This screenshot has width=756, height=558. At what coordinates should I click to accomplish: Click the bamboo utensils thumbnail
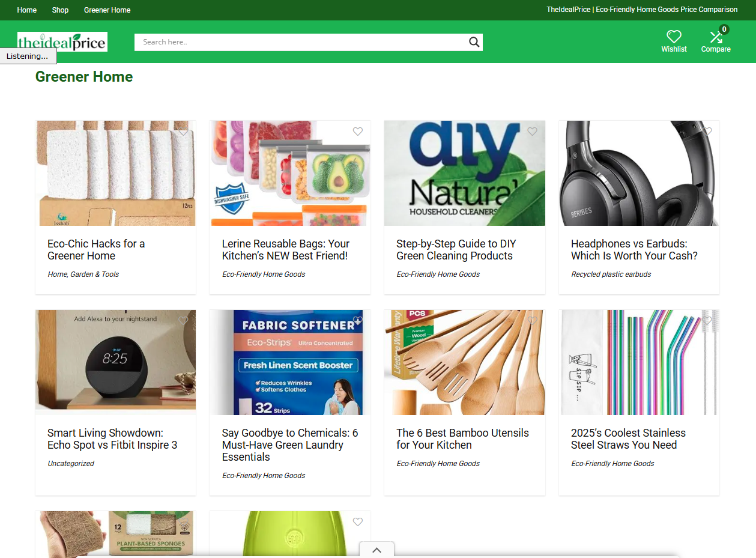465,362
